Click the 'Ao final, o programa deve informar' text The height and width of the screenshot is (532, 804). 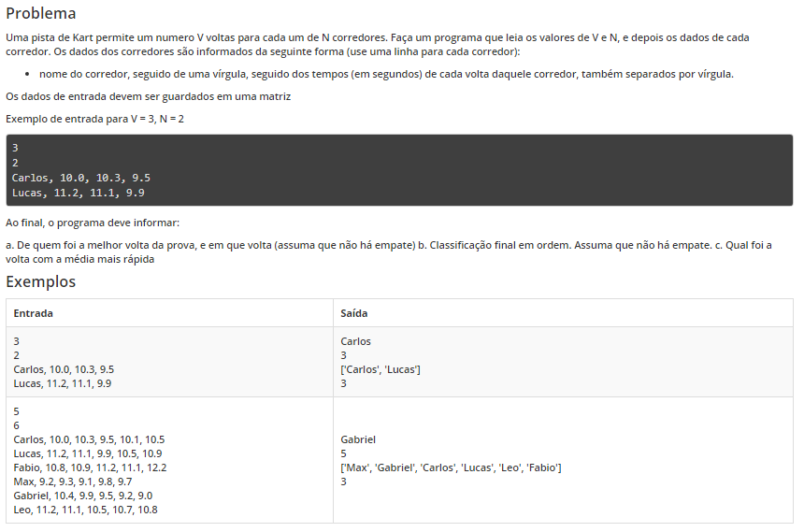coord(93,223)
